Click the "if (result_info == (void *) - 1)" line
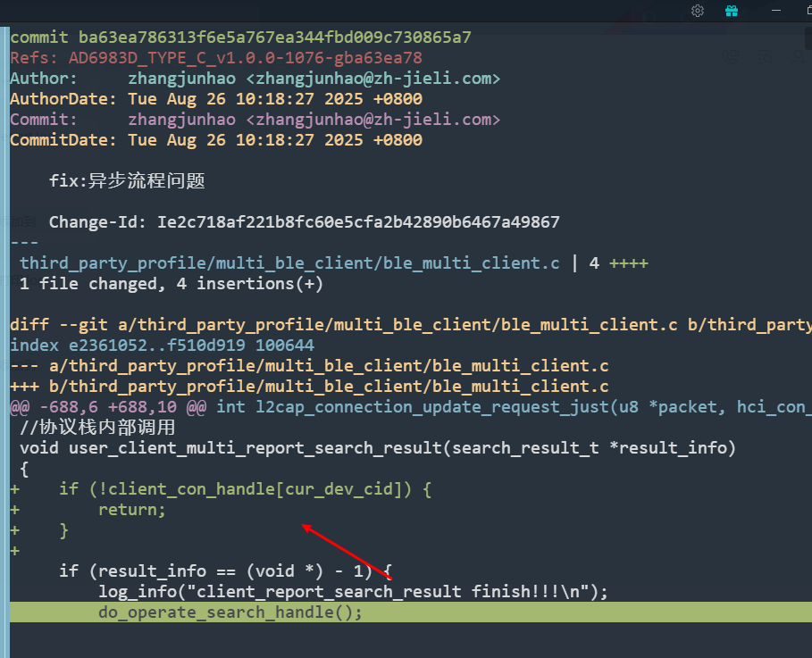Screen dimensions: 812x658 click(226, 571)
